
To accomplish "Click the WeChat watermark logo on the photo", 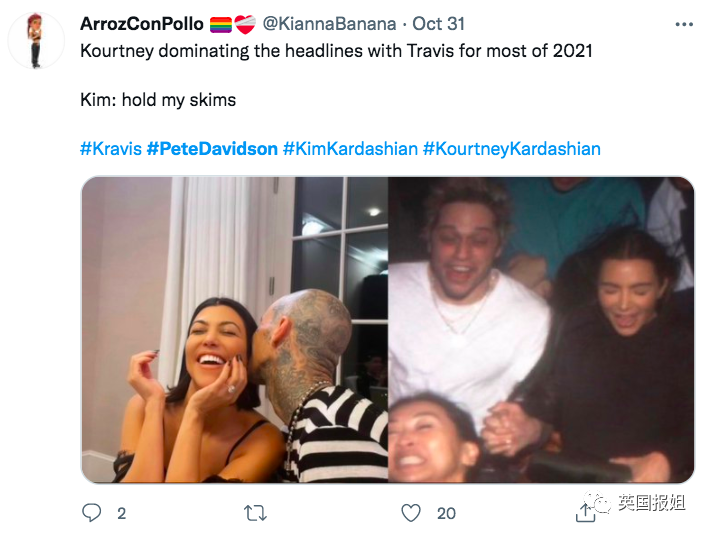I will [600, 503].
